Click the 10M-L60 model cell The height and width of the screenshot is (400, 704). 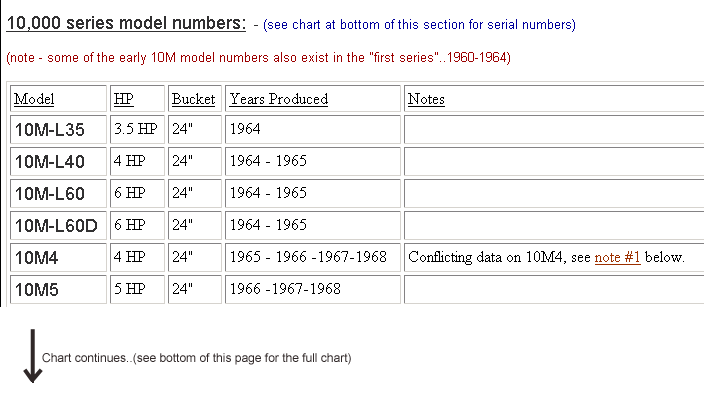[49, 193]
